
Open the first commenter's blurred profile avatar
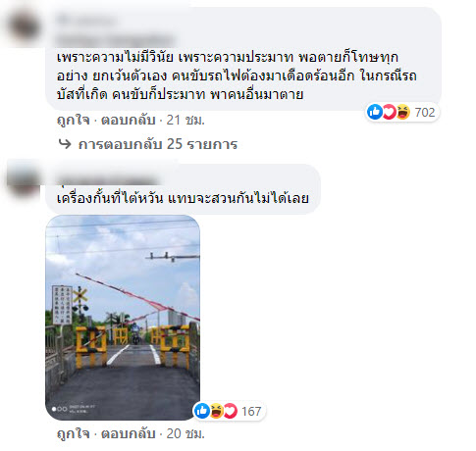pyautogui.click(x=25, y=26)
